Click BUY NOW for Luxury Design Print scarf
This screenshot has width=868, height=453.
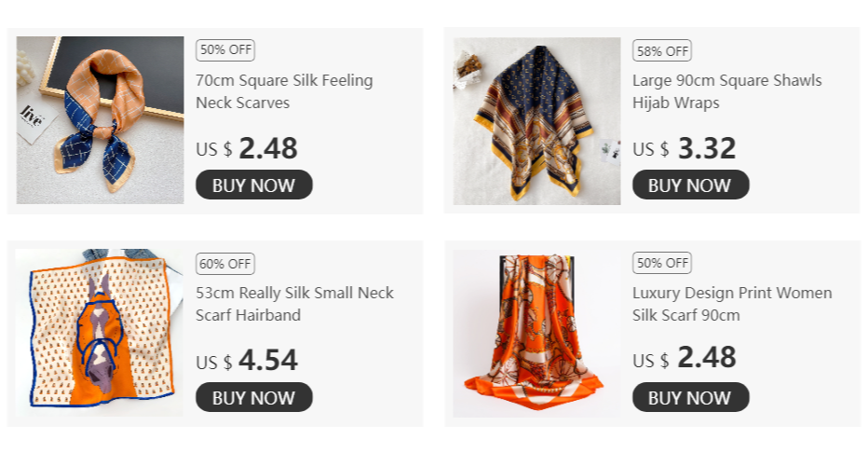[690, 397]
